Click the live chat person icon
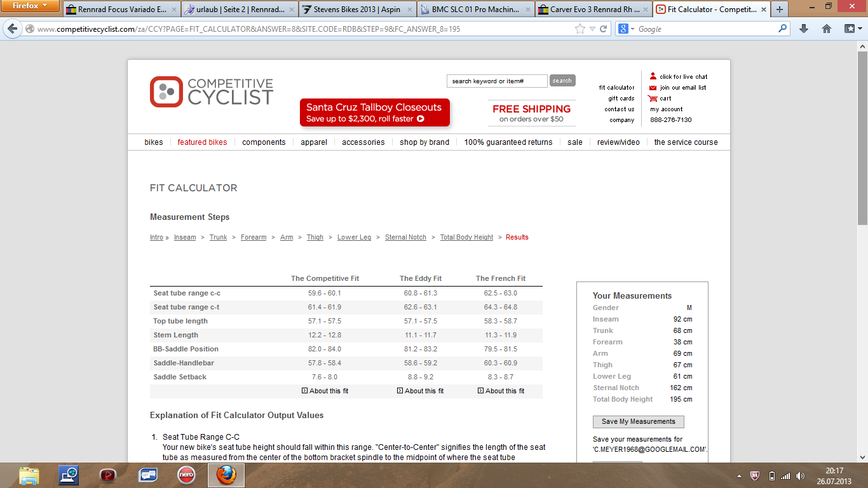 653,76
